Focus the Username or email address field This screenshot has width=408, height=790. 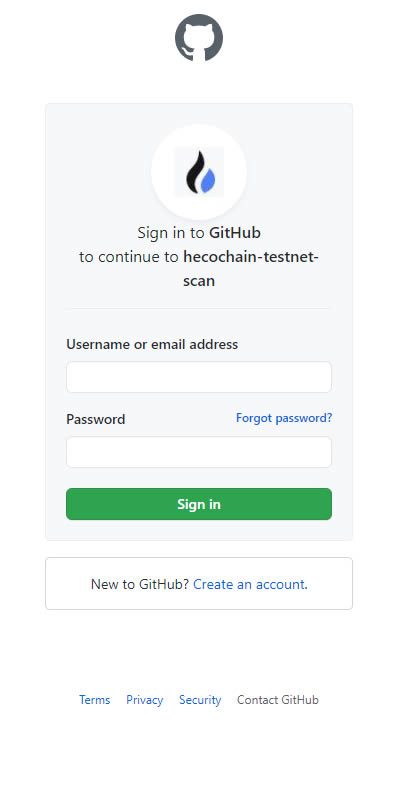pyautogui.click(x=199, y=377)
